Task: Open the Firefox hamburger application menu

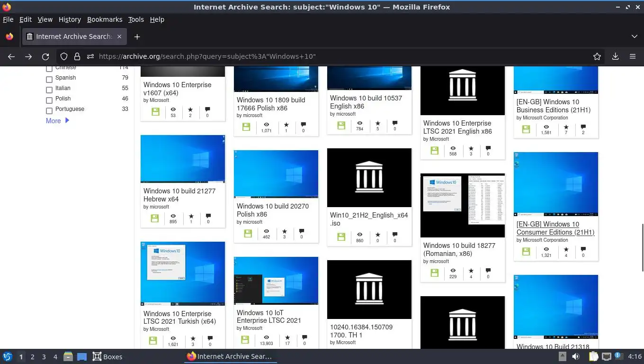Action: [633, 56]
